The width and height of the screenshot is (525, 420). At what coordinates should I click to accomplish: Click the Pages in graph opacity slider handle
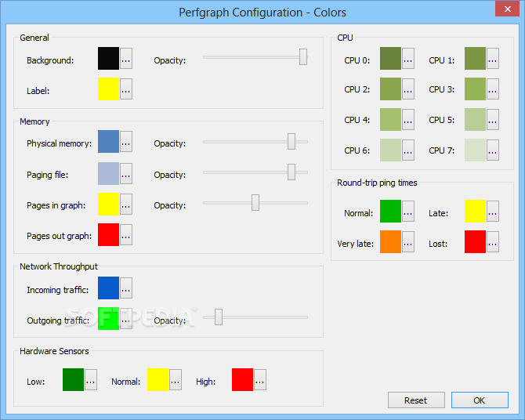click(x=255, y=203)
